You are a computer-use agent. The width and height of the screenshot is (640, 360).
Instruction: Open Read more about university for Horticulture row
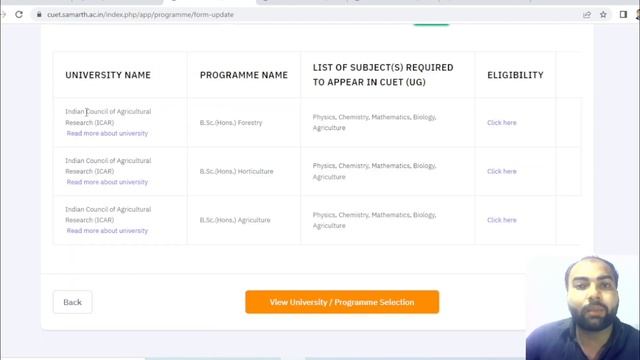coord(107,182)
